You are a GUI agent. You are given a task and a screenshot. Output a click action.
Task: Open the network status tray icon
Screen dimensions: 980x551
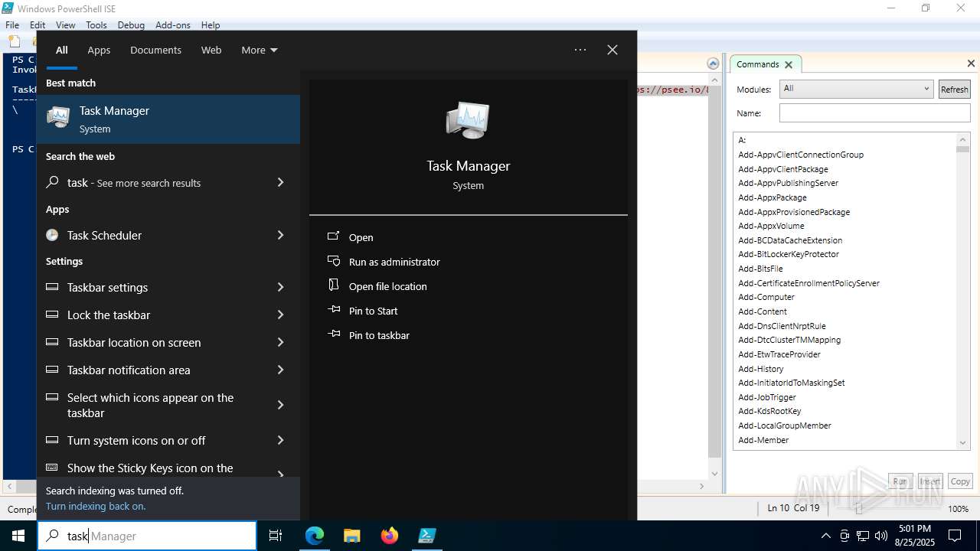[862, 536]
